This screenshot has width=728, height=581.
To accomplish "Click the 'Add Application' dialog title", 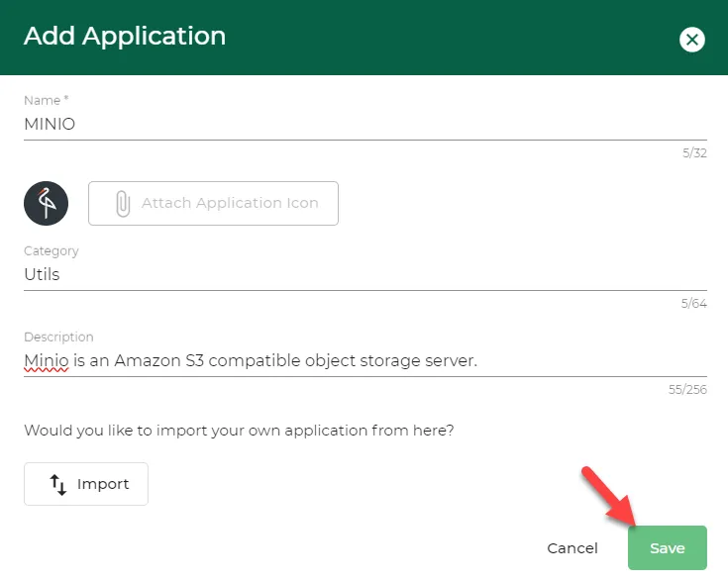I will tap(125, 36).
